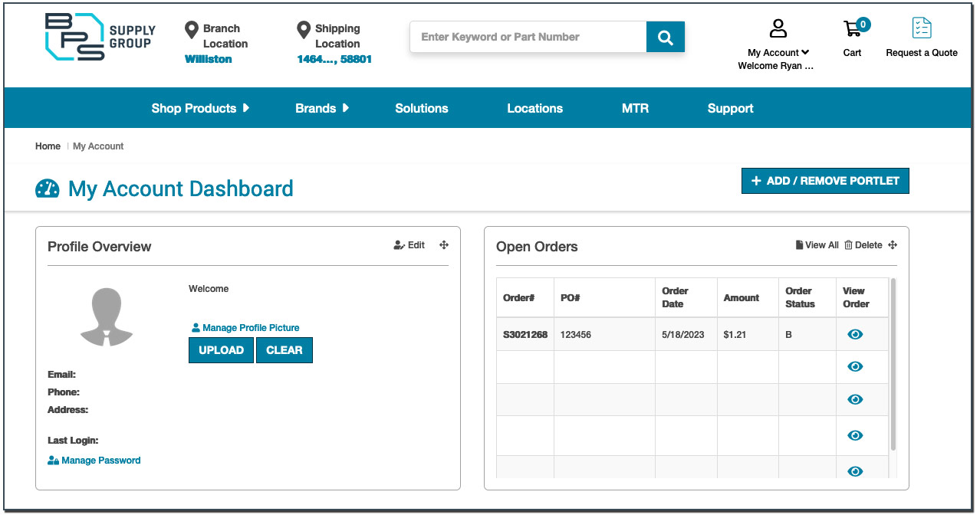The image size is (980, 518).
Task: Click the magnifying glass search button
Action: point(665,38)
